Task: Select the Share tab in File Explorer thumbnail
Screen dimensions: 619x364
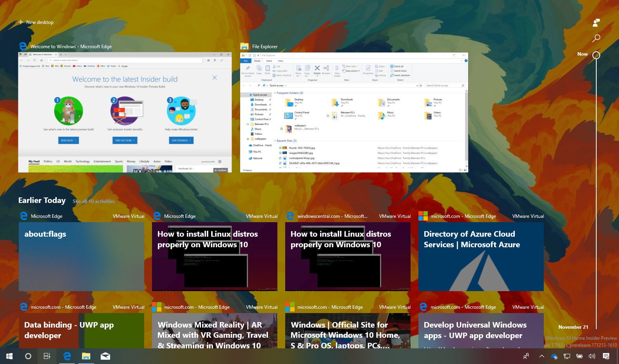Action: tap(269, 61)
